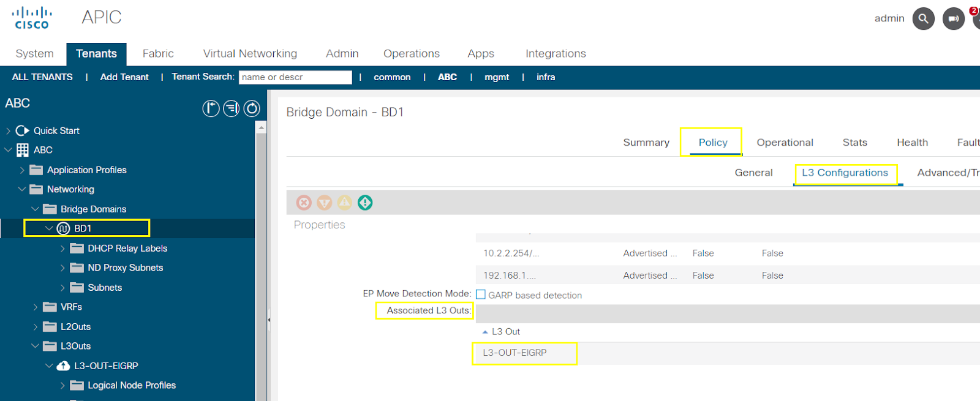Click the Add Tenant link
Screen dimensions: 980x401
124,77
